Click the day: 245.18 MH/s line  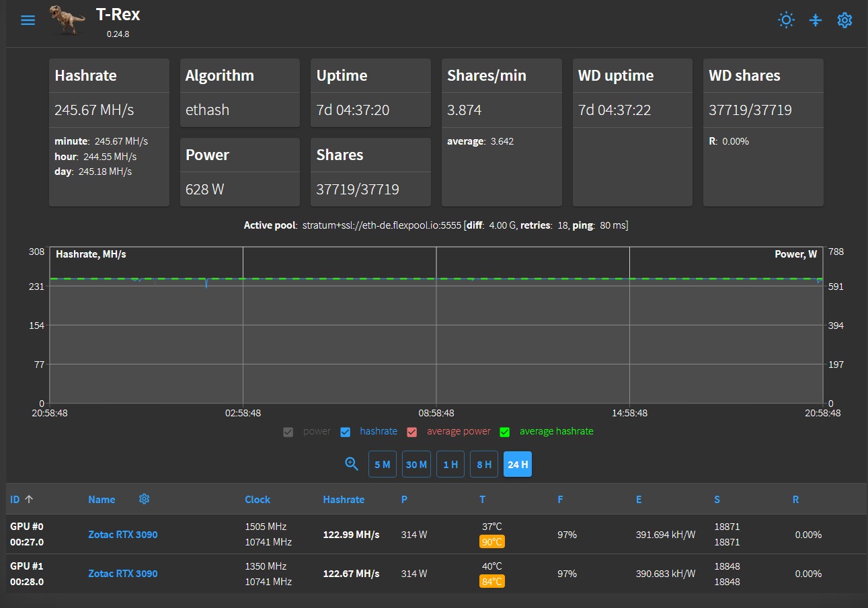click(93, 172)
